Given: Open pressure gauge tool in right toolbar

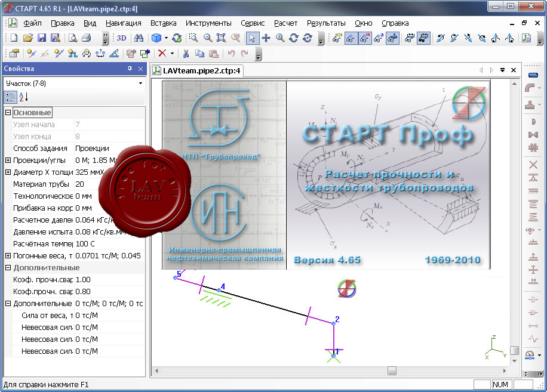Looking at the screenshot, I should pyautogui.click(x=530, y=355).
